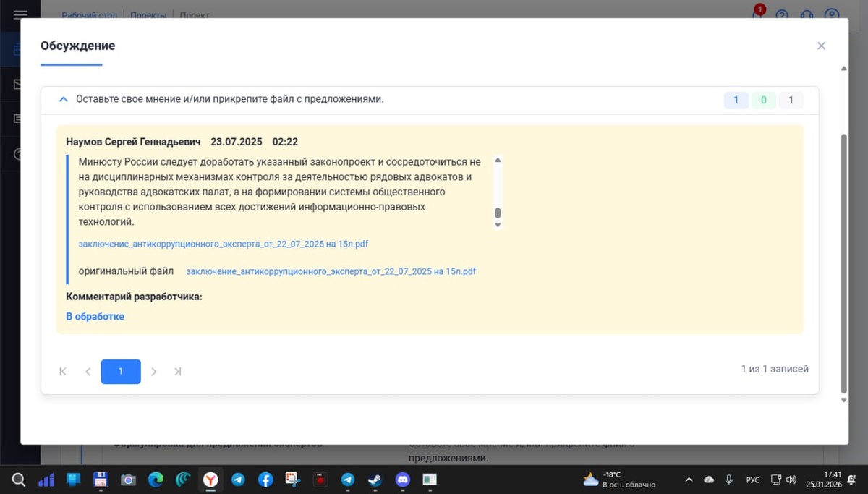The width and height of the screenshot is (868, 494).
Task: Open the notification bell in the system tray
Action: [x=852, y=480]
